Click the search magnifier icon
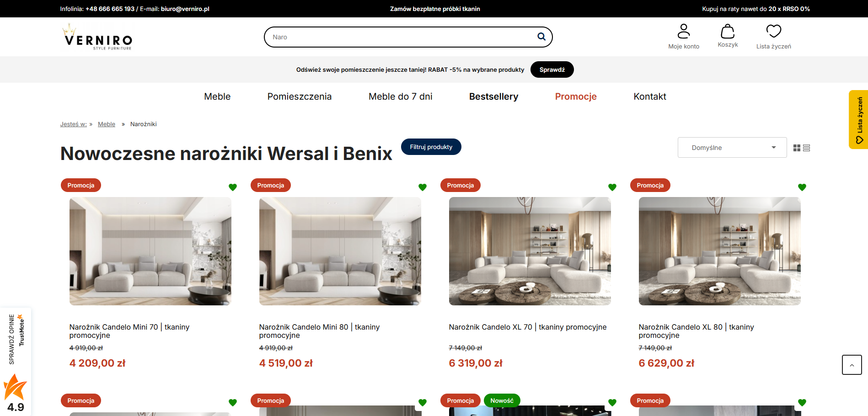This screenshot has width=868, height=416. tap(541, 37)
